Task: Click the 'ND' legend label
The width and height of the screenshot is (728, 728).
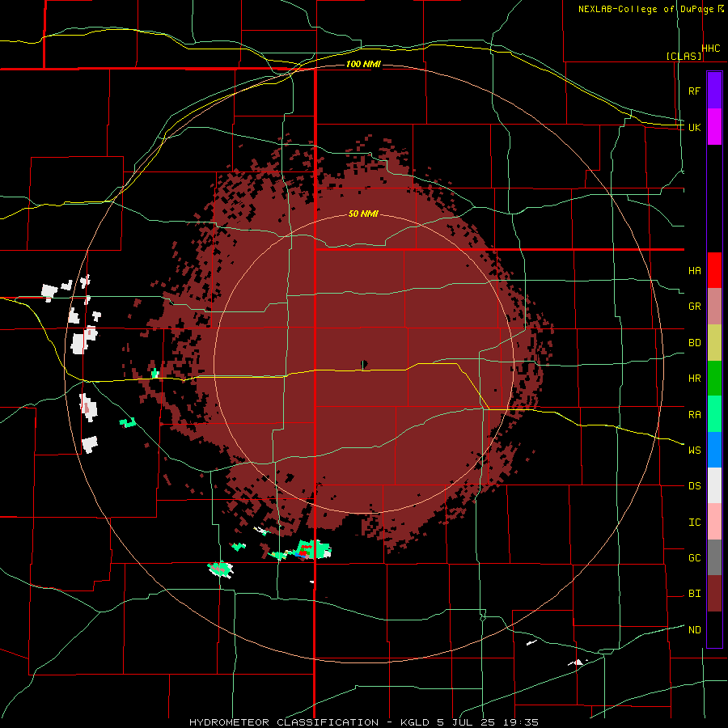Action: [695, 630]
